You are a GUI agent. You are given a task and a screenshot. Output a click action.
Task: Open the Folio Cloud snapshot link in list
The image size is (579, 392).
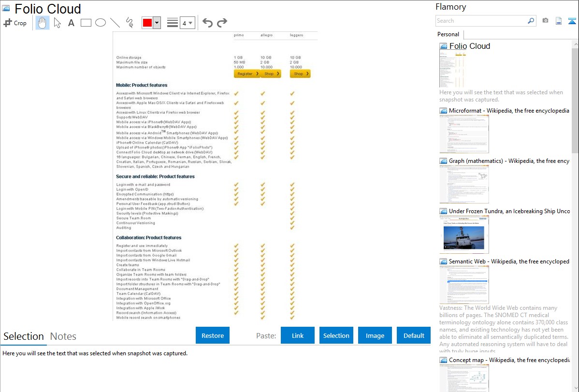point(470,46)
